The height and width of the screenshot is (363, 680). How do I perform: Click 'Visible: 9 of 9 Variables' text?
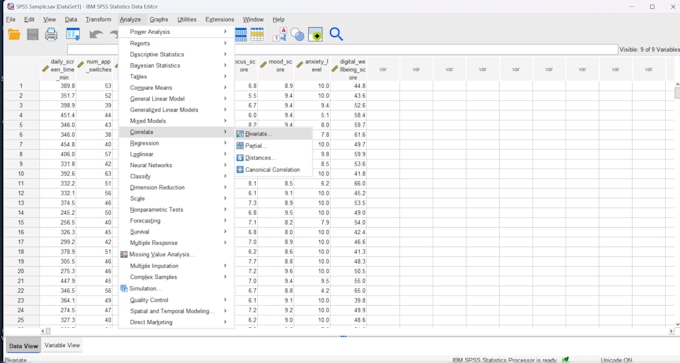[649, 49]
